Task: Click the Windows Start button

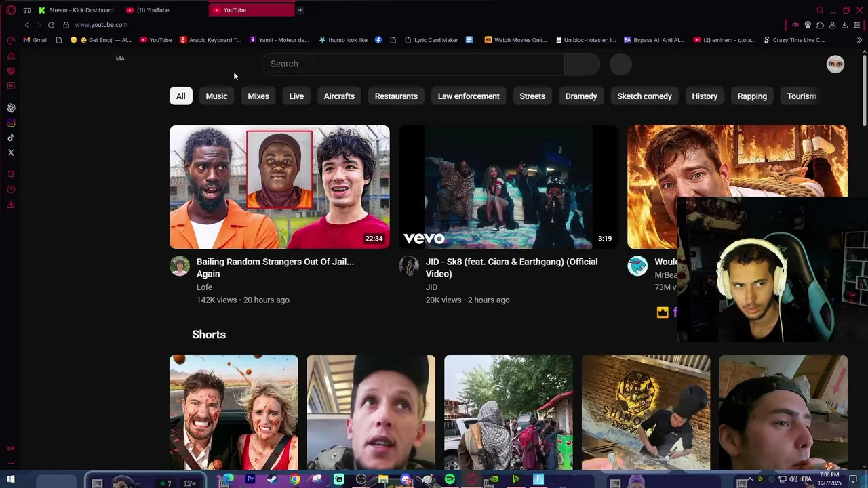Action: (11, 479)
